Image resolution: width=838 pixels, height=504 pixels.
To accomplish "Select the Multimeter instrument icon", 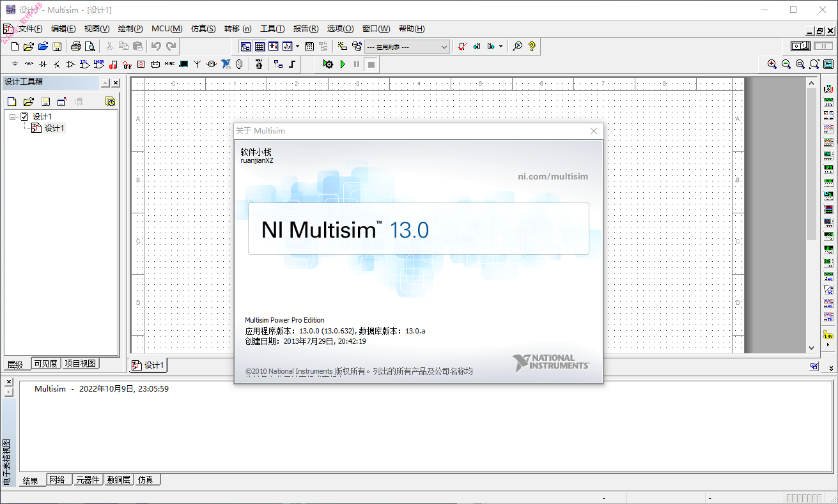I will click(828, 88).
